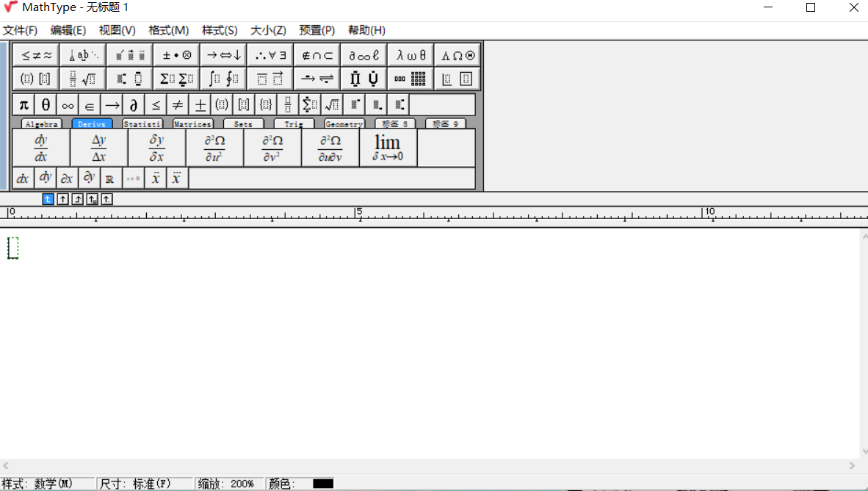Insert parentheses template from small bar

(x=222, y=104)
